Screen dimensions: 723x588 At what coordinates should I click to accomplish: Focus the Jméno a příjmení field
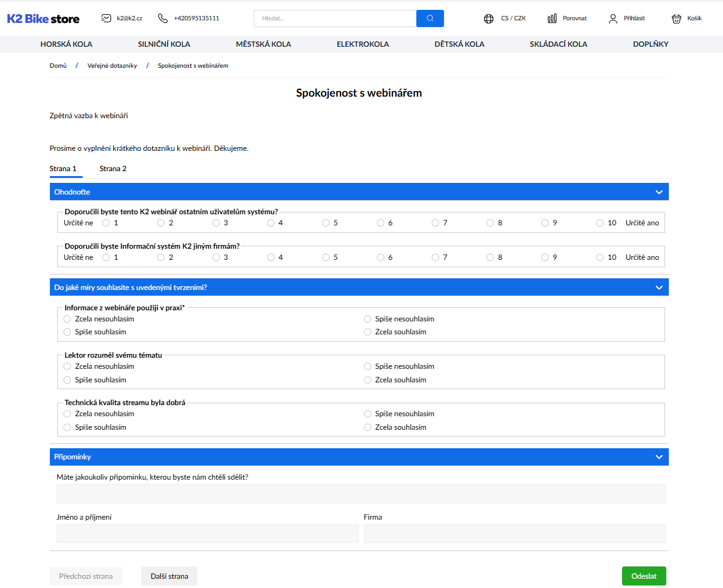point(208,534)
